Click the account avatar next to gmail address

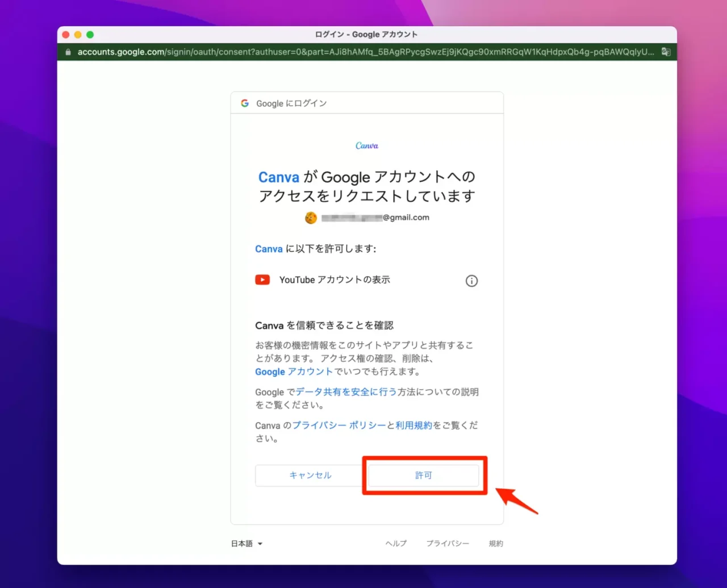pyautogui.click(x=311, y=218)
